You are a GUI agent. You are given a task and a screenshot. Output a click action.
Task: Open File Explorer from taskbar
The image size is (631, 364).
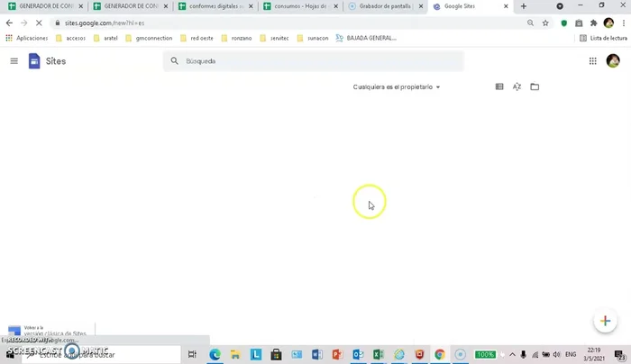point(235,354)
